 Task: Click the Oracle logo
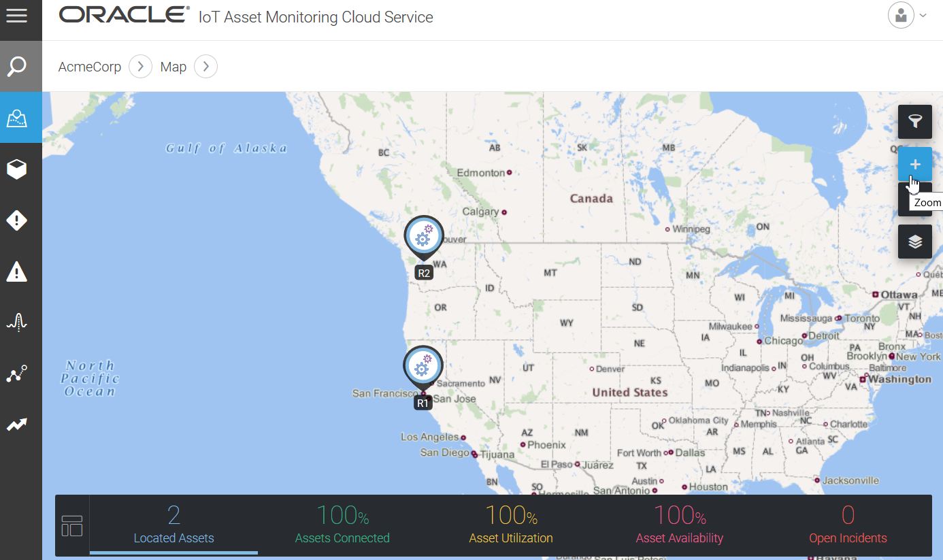pos(125,14)
